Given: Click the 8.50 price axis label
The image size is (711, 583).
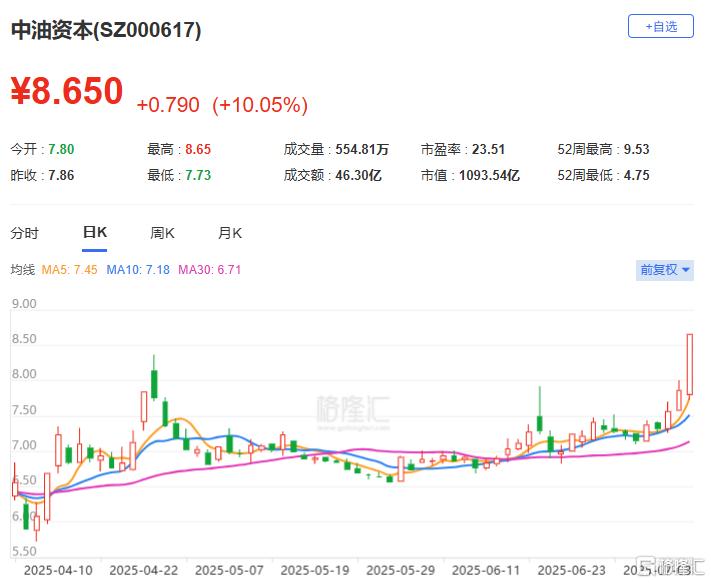Looking at the screenshot, I should tap(24, 339).
